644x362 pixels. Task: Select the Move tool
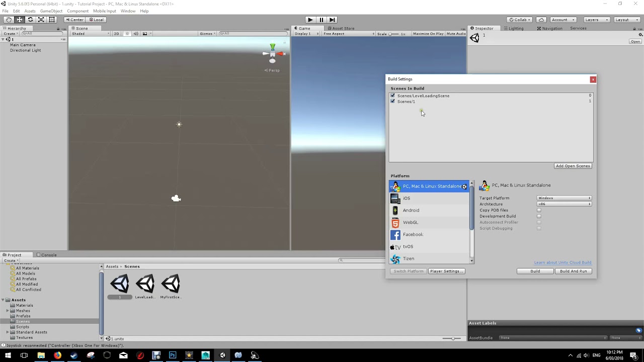pos(20,20)
